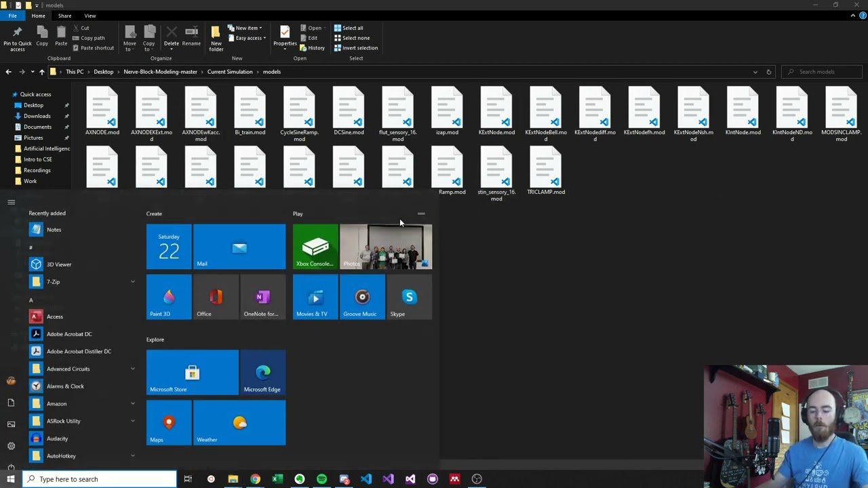
Task: Open Adobe Acrobat Distiller DC
Action: tap(82, 351)
